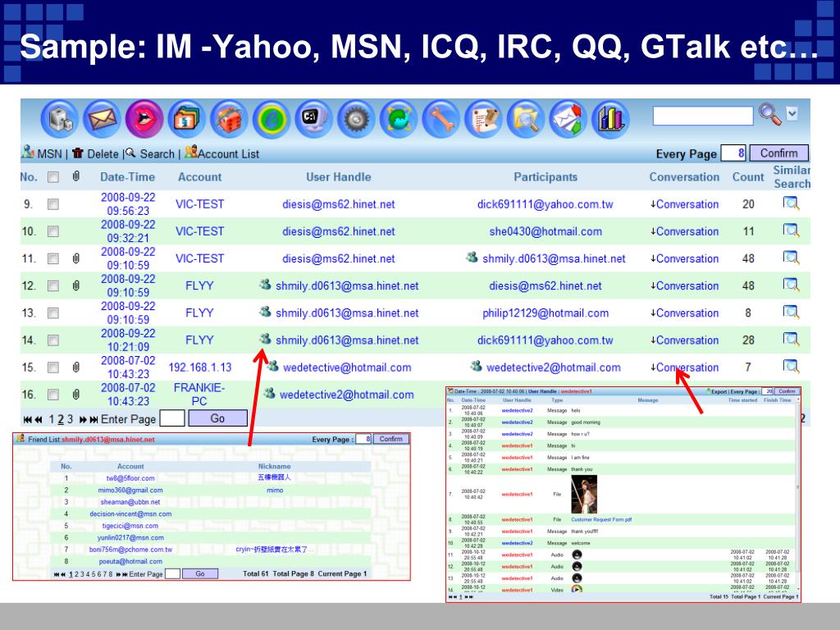
Task: Select the checkbox on row 12
Action: click(53, 285)
